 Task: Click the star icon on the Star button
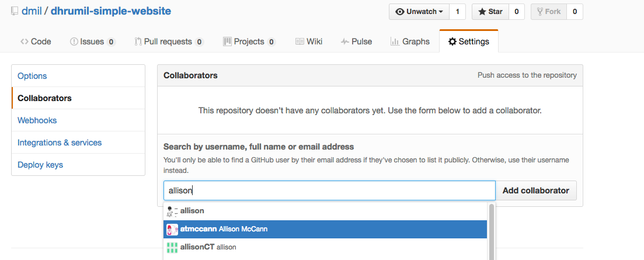482,12
